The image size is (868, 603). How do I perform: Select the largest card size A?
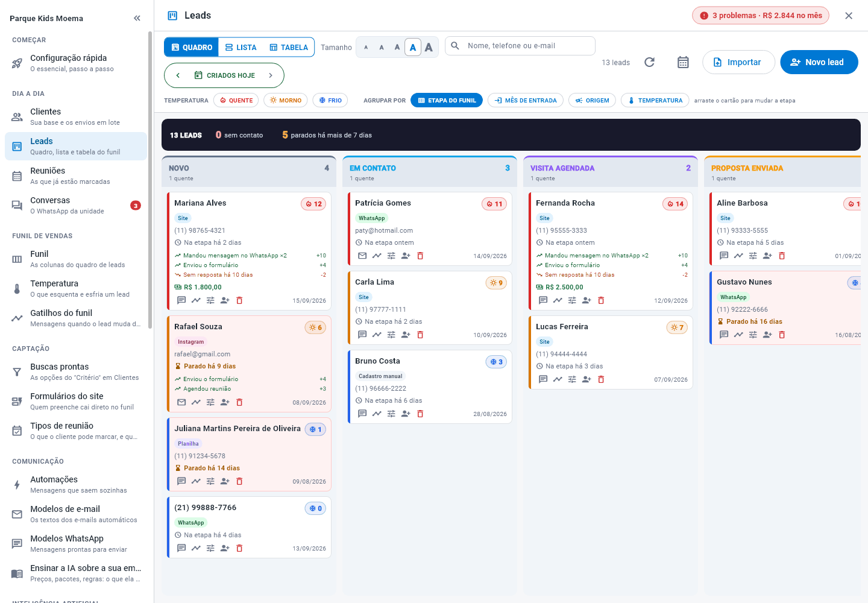point(429,47)
